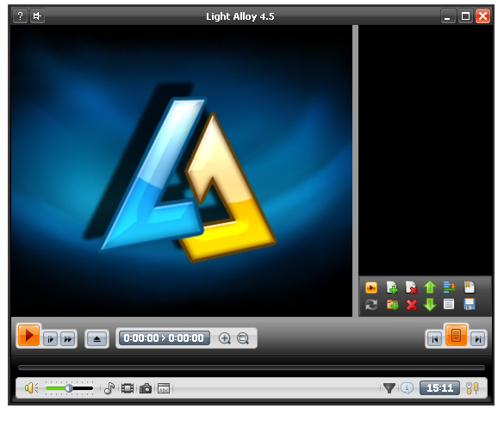Open a file with the eject button
Screen dimensions: 504x421
pyautogui.click(x=96, y=339)
